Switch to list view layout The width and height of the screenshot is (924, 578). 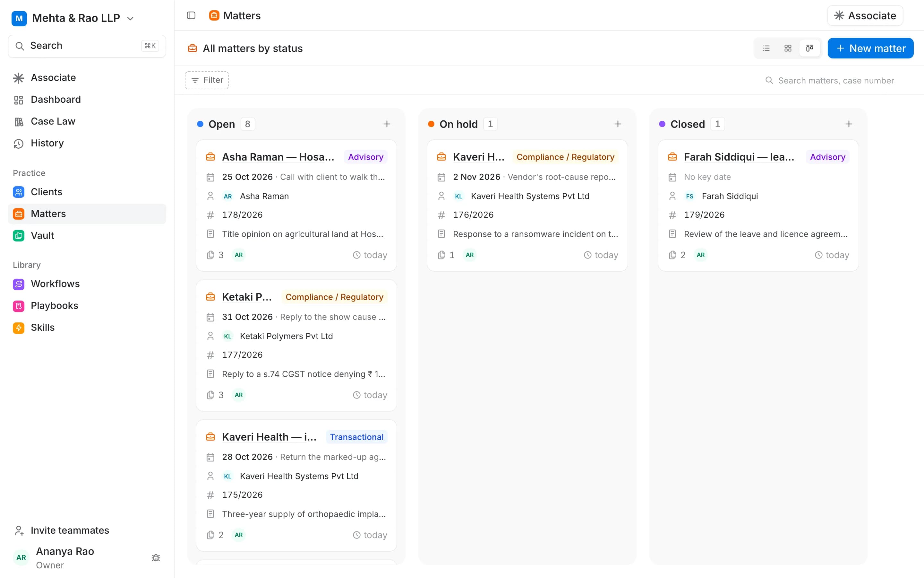[x=766, y=48]
